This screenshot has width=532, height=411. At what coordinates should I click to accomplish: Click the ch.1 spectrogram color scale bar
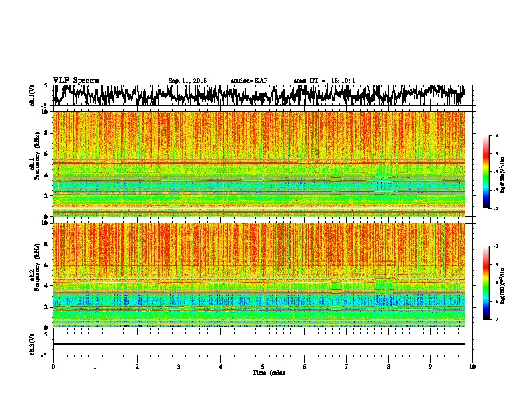486,172
